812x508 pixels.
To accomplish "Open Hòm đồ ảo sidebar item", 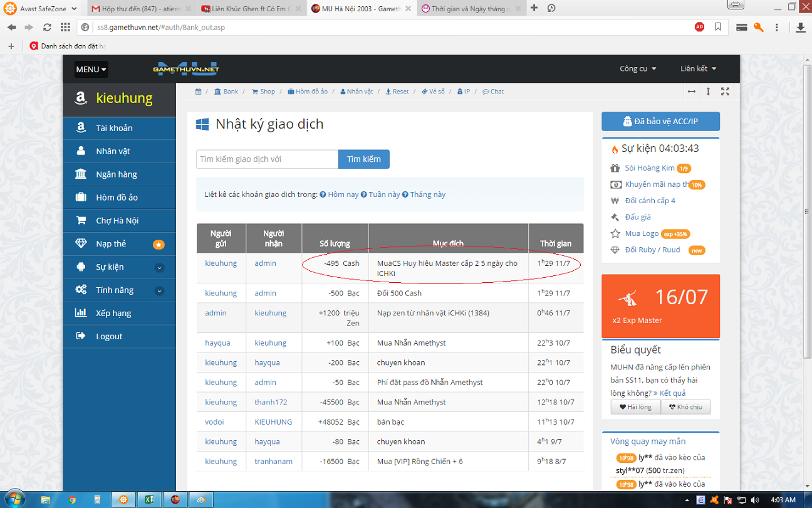I will (117, 198).
